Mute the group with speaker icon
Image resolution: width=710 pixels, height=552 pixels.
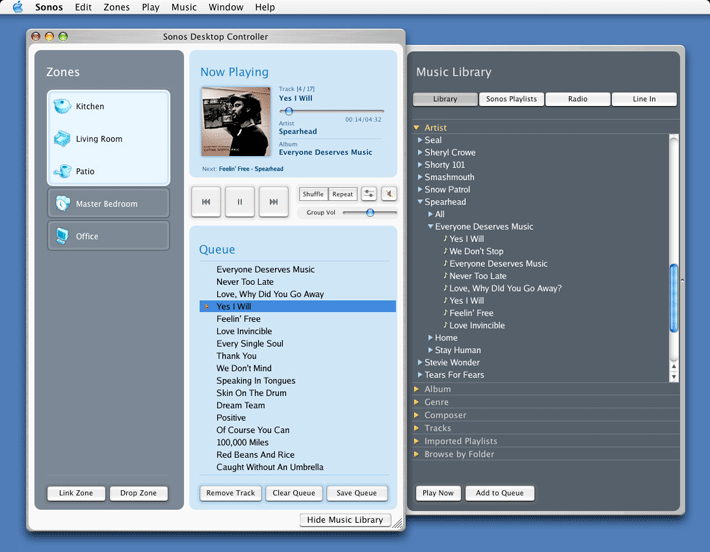pyautogui.click(x=389, y=194)
